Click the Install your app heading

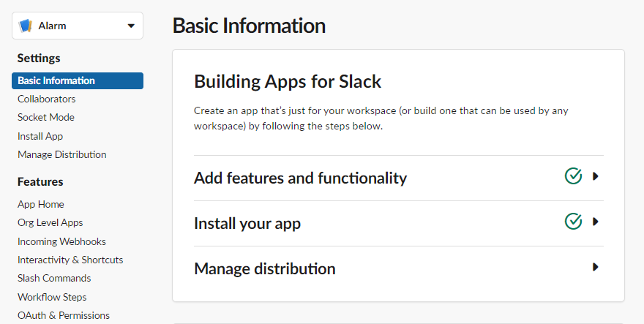tap(247, 223)
